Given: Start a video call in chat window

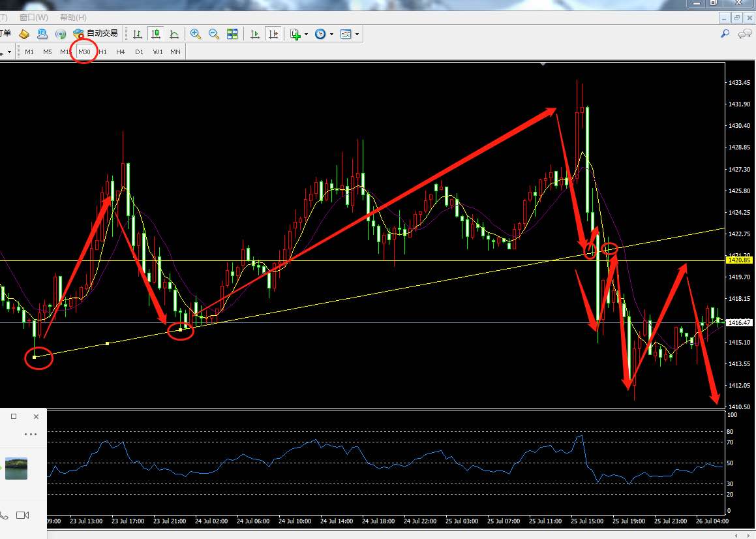Looking at the screenshot, I should (x=23, y=516).
